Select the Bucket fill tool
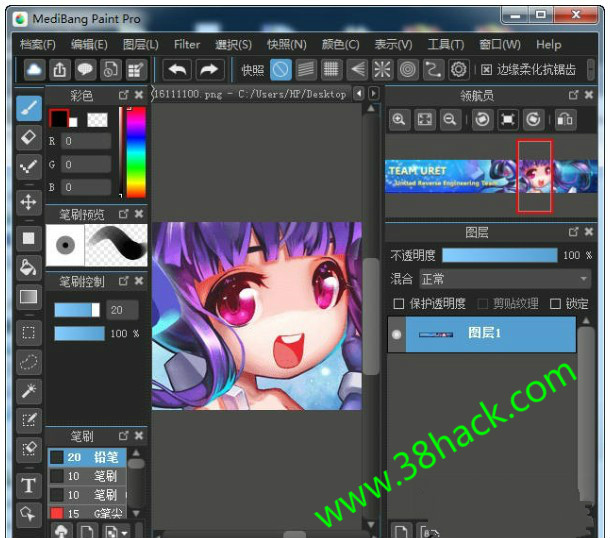Viewport: 611px width, 538px height. pyautogui.click(x=29, y=267)
